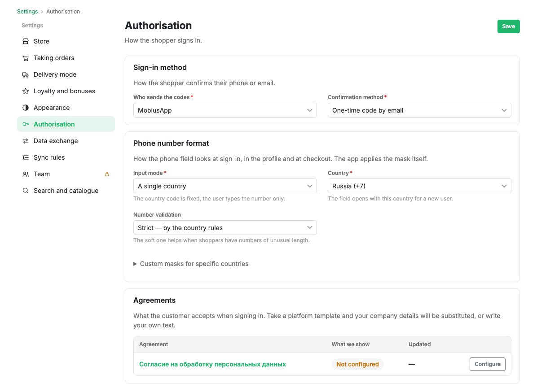The height and width of the screenshot is (392, 537).
Task: Click the Authorisation page title
Action: pos(158,26)
